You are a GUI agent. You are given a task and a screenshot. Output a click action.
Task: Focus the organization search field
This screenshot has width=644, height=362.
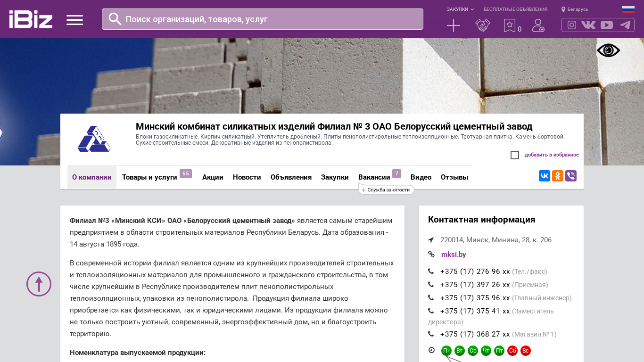tap(263, 19)
